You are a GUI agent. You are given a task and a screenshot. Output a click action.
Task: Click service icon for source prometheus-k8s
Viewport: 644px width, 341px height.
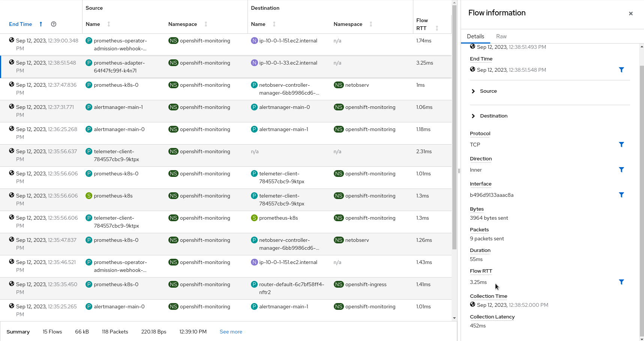89,196
